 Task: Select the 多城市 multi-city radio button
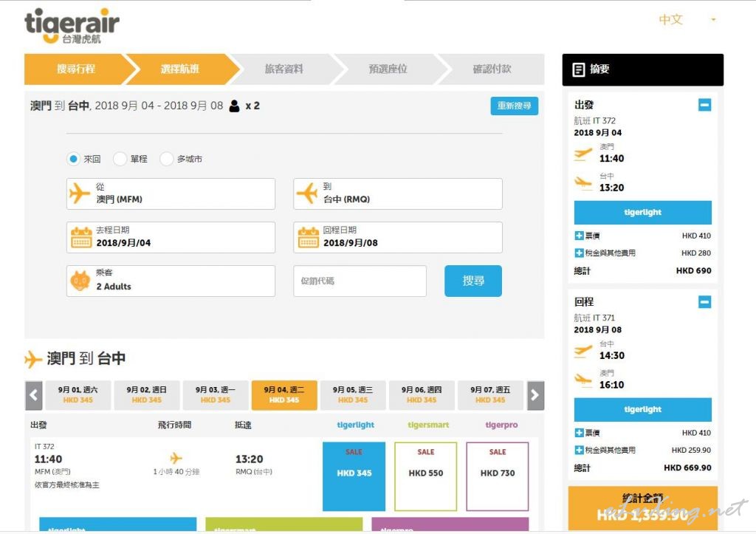tap(166, 159)
